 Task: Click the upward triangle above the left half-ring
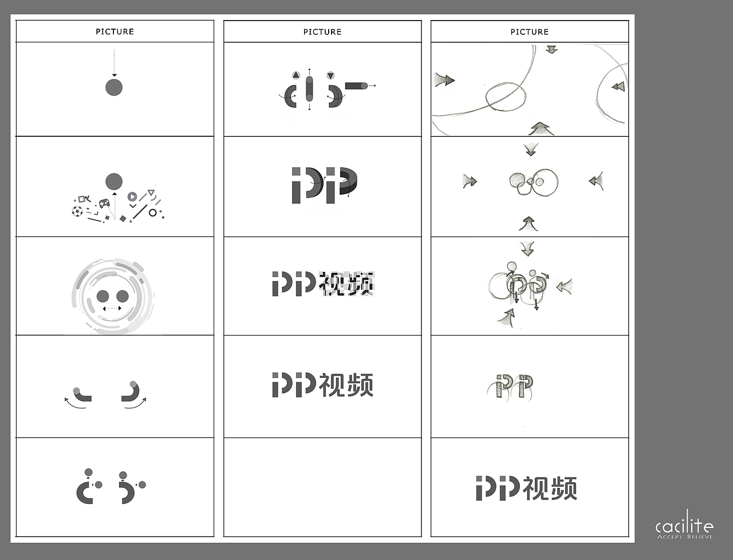tap(295, 75)
